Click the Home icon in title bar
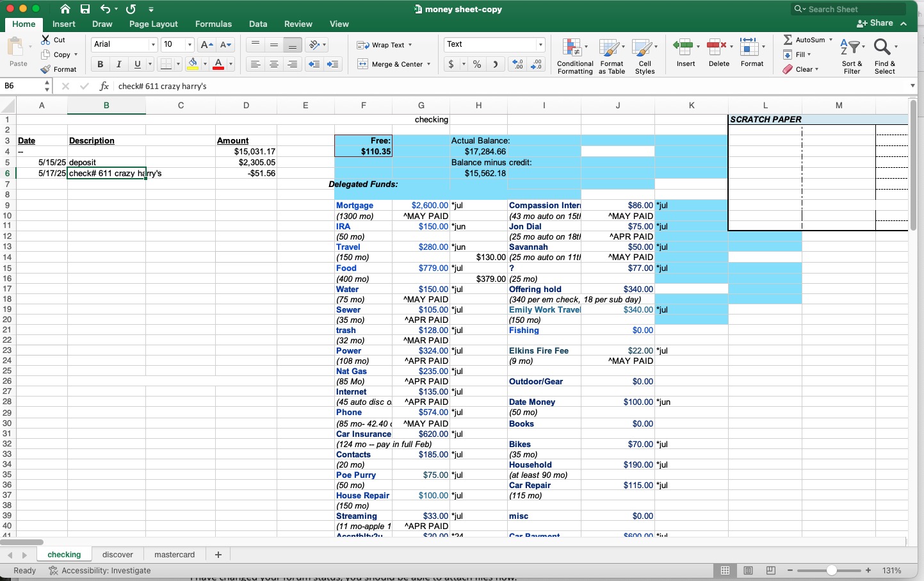924x581 pixels. (65, 9)
